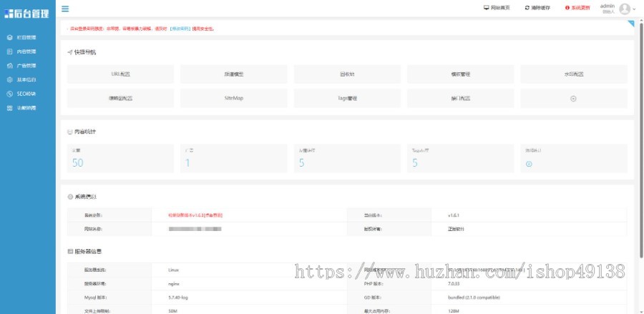The width and height of the screenshot is (644, 314).
Task: Click the current version v1.6.1 value
Action: [454, 215]
